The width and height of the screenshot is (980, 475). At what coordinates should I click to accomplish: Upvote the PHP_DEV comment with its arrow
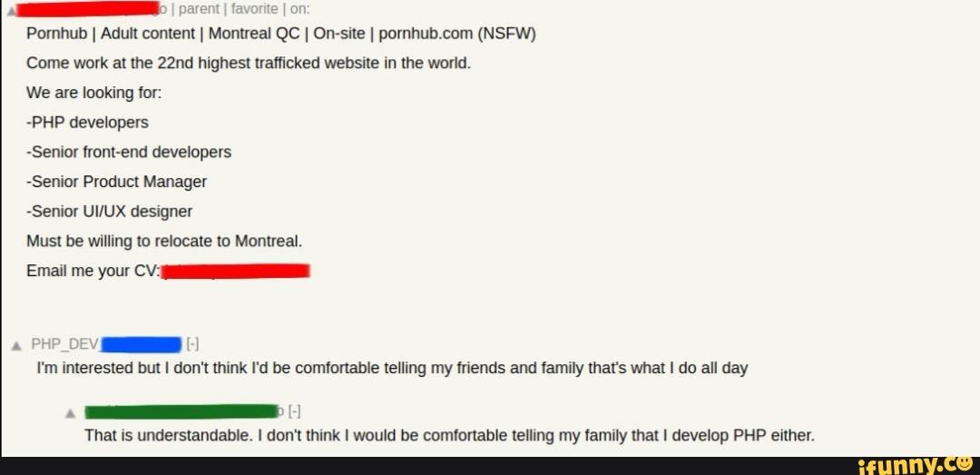pos(16,345)
